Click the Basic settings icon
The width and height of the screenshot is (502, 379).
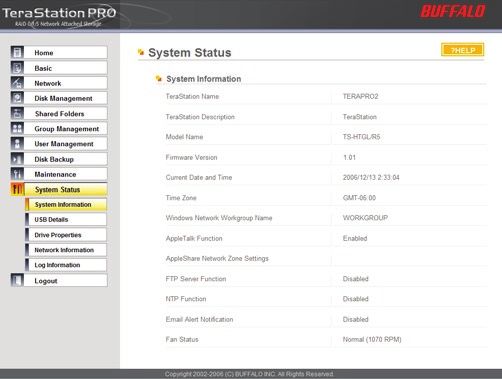coord(17,68)
